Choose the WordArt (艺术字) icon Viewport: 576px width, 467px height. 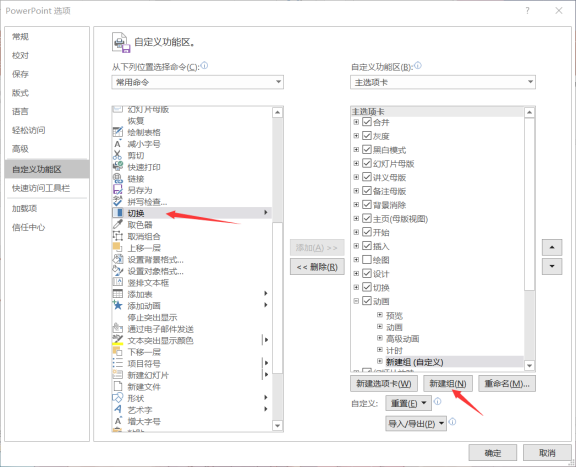118,409
